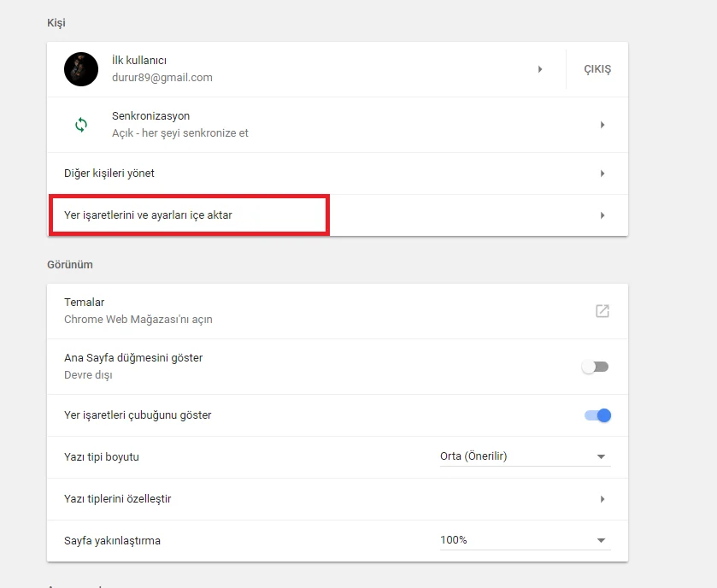
Task: Enable Ana Sayfa düğmesini göster toggle
Action: coord(595,367)
